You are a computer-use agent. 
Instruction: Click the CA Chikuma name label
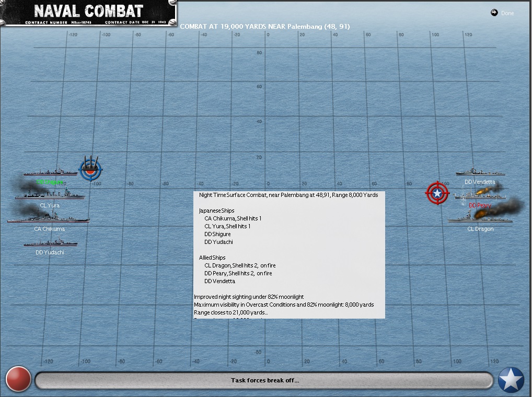(50, 229)
